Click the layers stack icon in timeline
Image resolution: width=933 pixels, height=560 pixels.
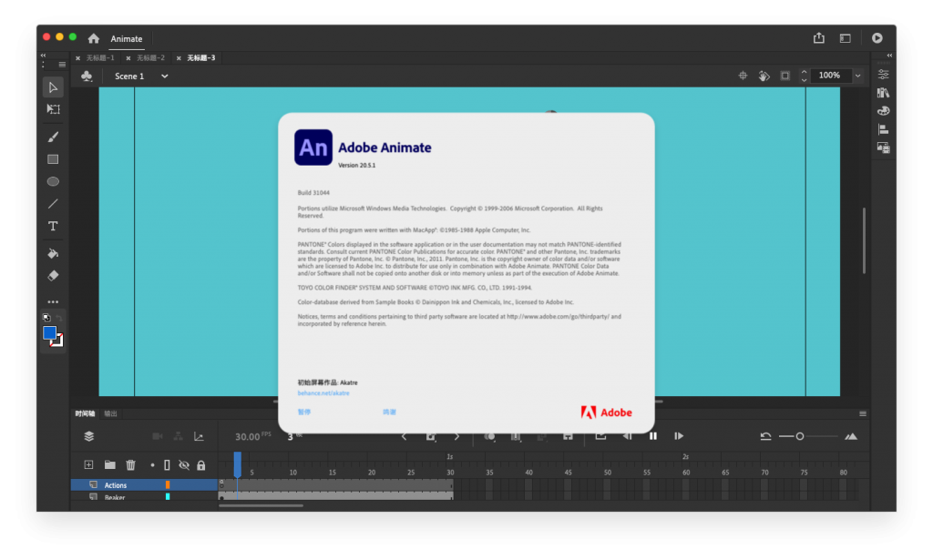(88, 436)
